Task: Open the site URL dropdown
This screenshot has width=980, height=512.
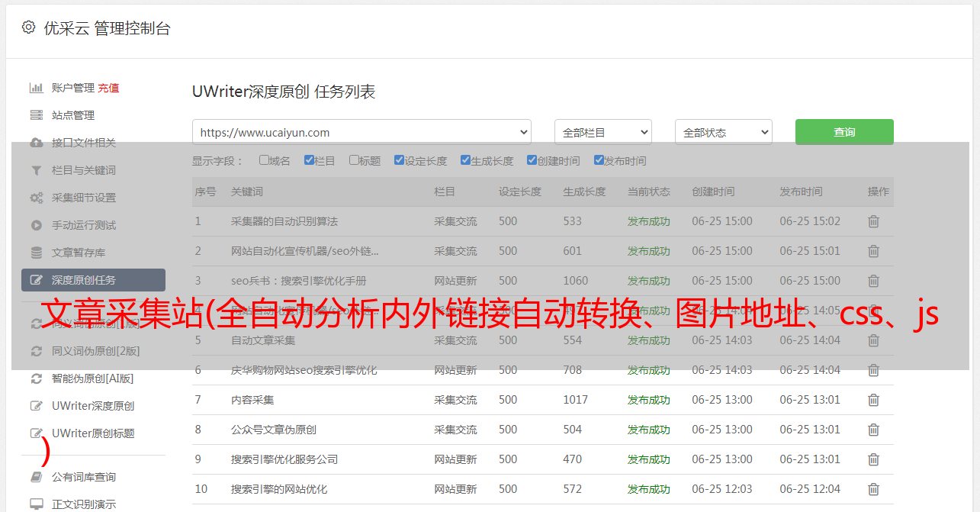Action: tap(361, 132)
